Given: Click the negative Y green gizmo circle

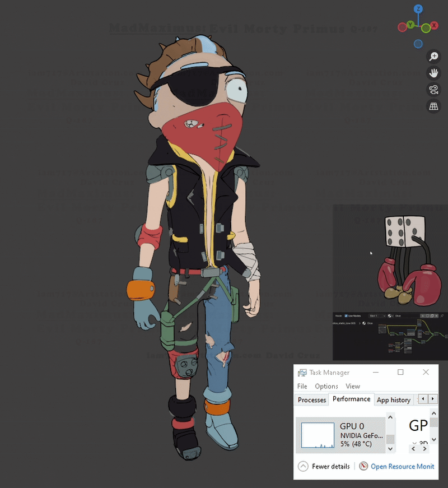Looking at the screenshot, I should pos(426,29).
